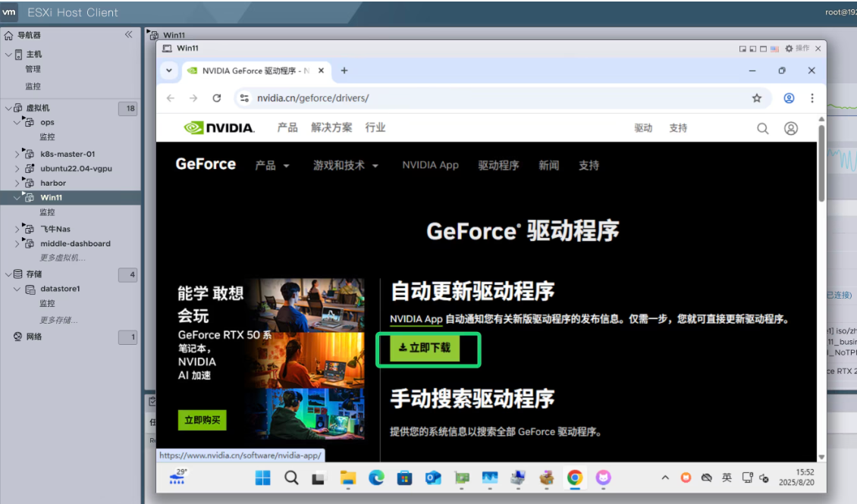
Task: Click the full-window console layout icon
Action: 764,49
